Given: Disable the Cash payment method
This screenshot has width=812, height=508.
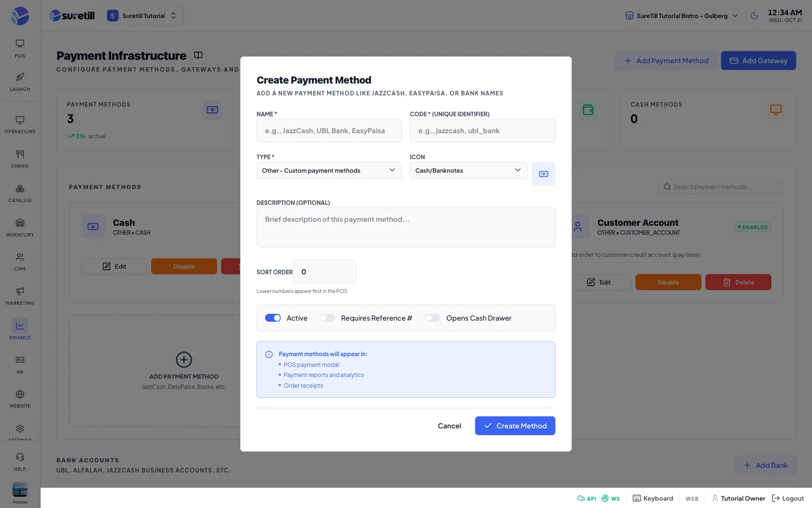Looking at the screenshot, I should click(184, 266).
